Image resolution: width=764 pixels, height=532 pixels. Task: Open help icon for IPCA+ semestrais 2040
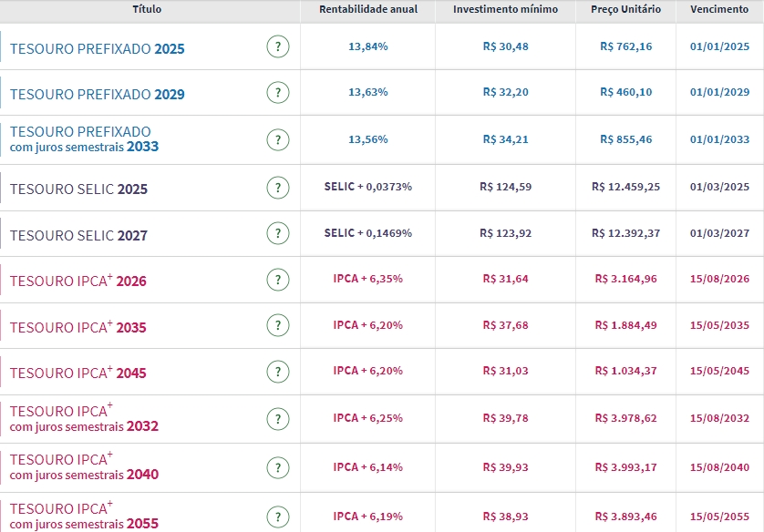pos(278,467)
